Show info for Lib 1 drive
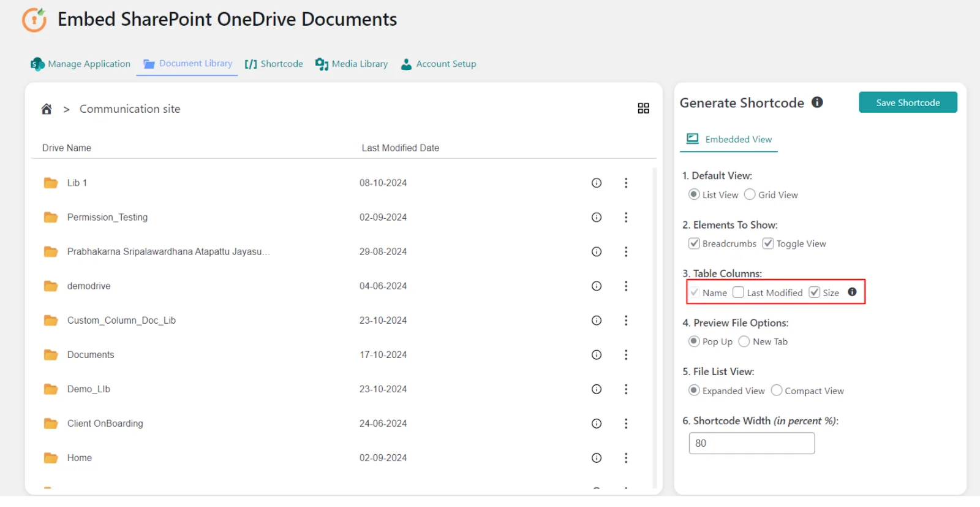The height and width of the screenshot is (507, 980). [597, 183]
